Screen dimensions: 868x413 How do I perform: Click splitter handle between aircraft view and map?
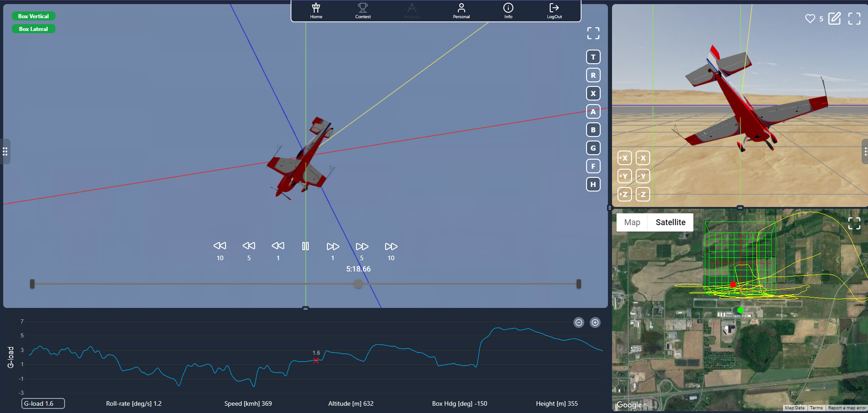[x=740, y=208]
